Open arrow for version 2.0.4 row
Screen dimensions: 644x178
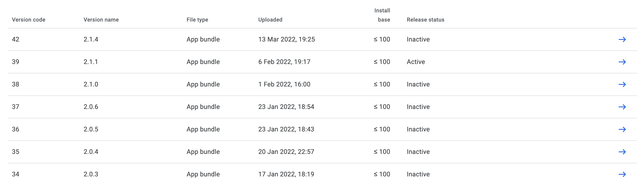tap(622, 152)
